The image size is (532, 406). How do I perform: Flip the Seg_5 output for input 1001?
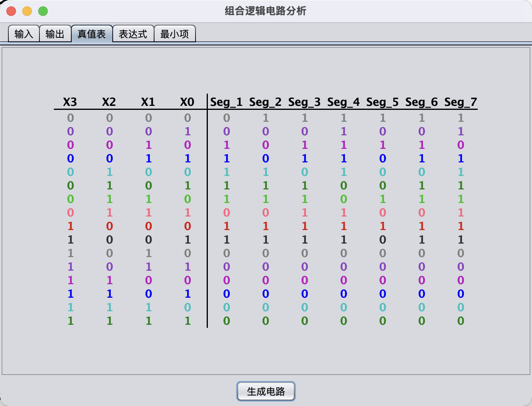click(383, 240)
